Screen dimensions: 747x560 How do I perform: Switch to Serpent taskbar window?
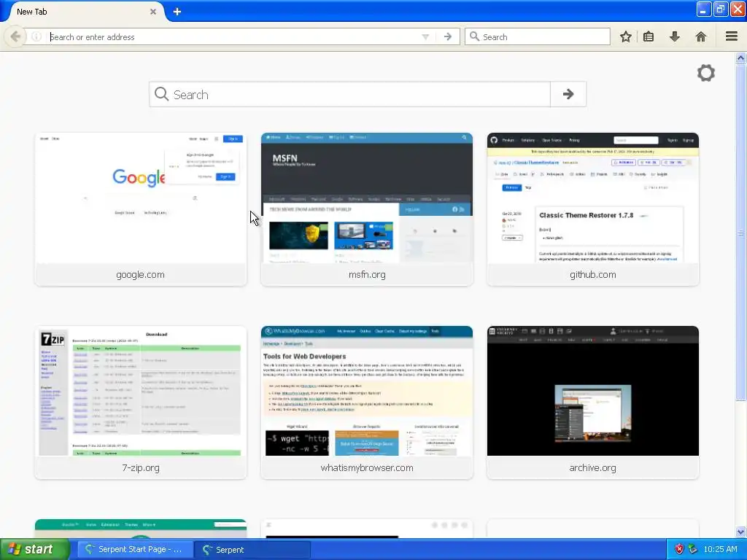pos(252,550)
